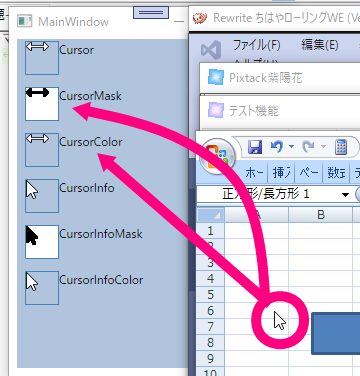Screen dimensions: 360x376
Task: Select the blue rectangle shape in Excel
Action: [336, 333]
